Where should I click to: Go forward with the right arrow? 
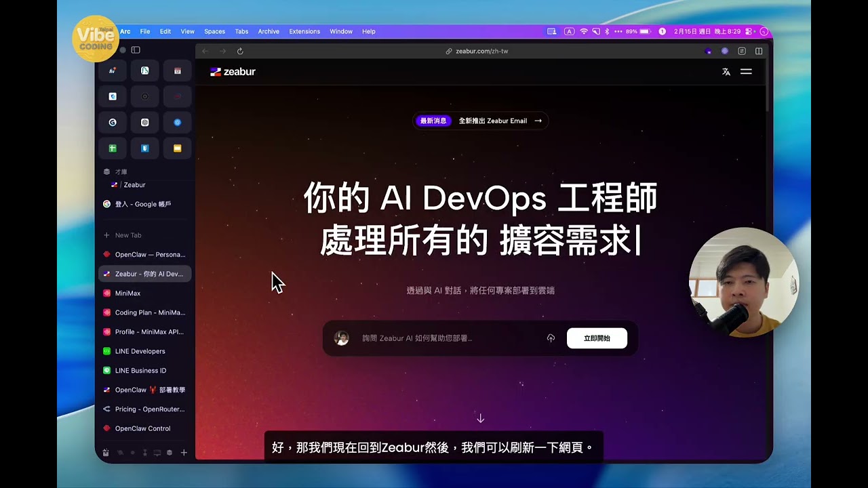222,51
